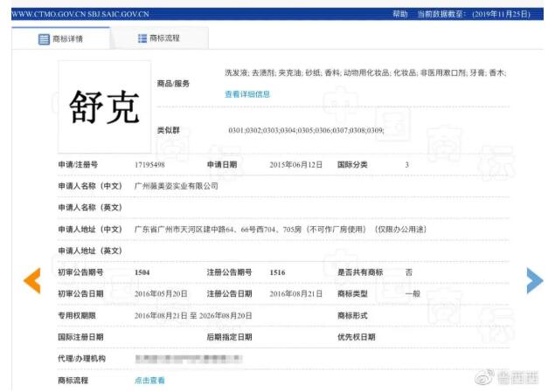Select trademark type value 一般

click(413, 293)
